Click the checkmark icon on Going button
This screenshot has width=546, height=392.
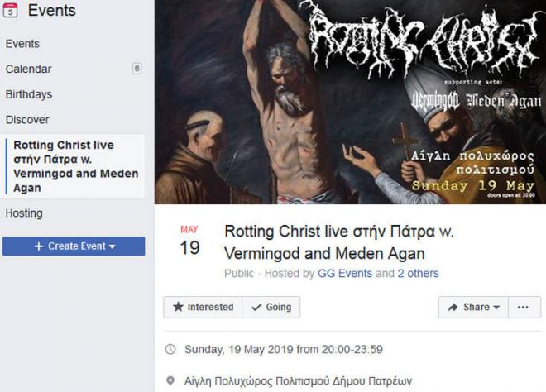[x=256, y=308]
